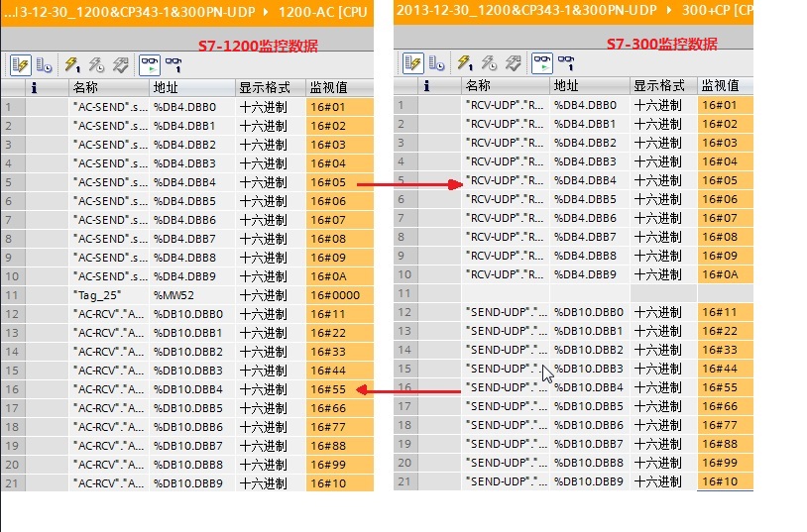Screen dimensions: 807x532
Task: Select row number 21 in S7-1200 table
Action: [13, 483]
